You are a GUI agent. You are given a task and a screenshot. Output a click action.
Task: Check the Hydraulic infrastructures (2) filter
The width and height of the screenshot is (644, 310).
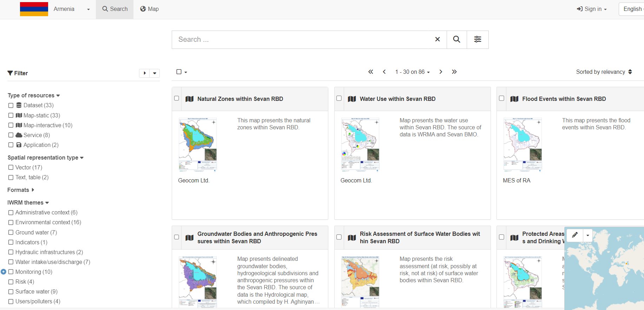[11, 252]
